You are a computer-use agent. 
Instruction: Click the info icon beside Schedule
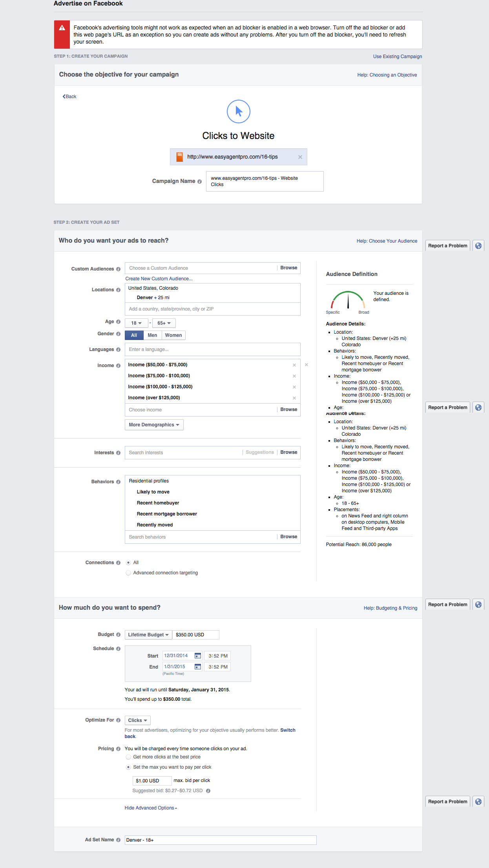coord(118,649)
